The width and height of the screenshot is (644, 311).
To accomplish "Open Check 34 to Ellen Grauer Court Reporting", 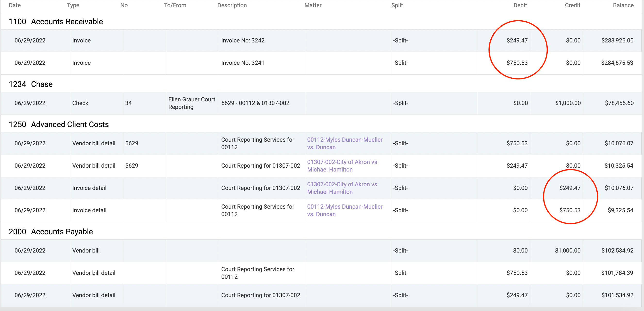I will click(192, 103).
